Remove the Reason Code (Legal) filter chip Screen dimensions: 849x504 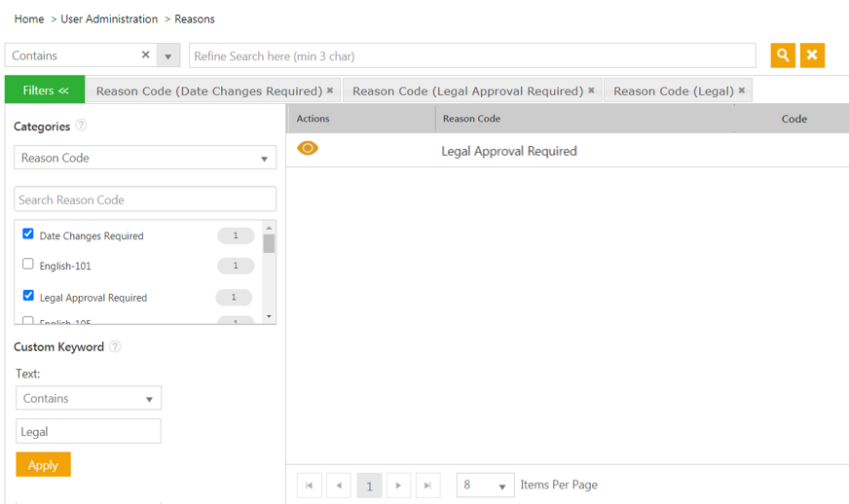point(742,90)
